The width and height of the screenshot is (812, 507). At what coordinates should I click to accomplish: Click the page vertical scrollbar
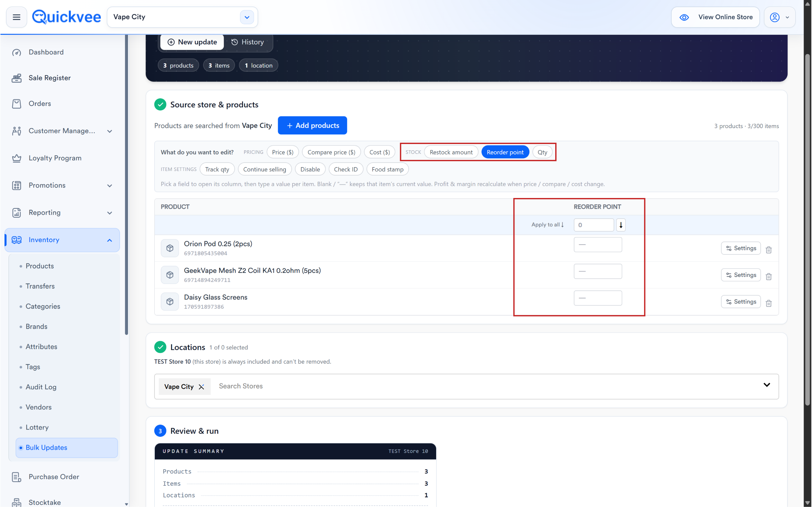coord(807,230)
